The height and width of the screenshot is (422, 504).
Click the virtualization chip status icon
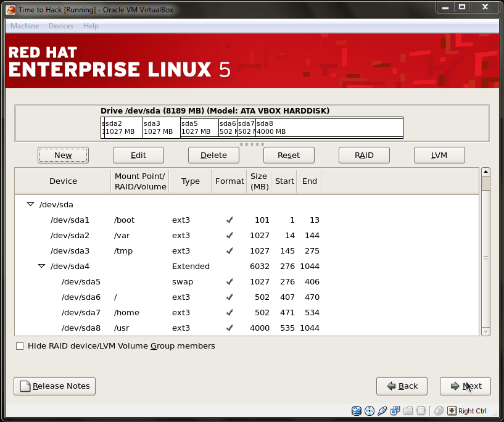[x=421, y=410]
